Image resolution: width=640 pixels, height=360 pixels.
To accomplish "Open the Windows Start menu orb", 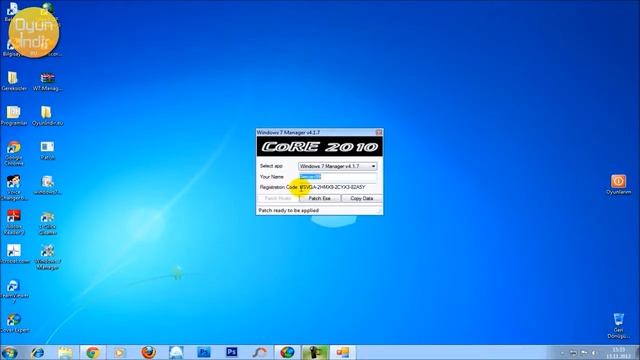I will coord(10,353).
